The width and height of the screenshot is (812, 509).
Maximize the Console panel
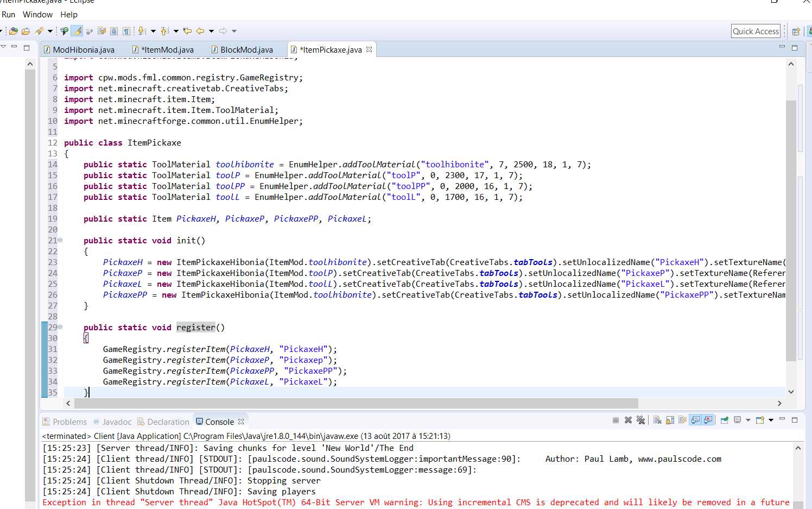(x=795, y=420)
